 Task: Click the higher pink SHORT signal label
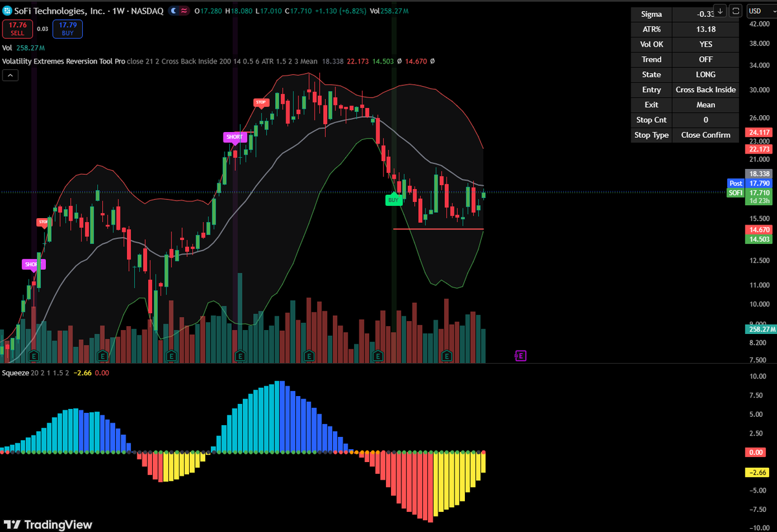[234, 137]
